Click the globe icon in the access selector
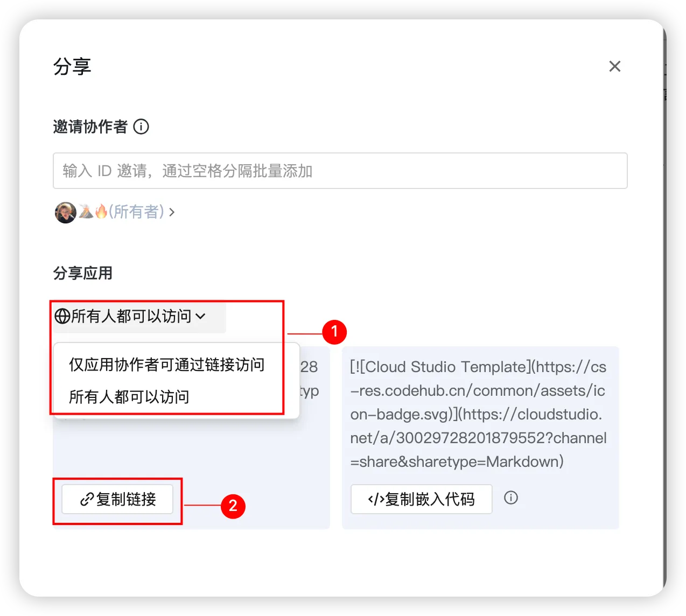 pyautogui.click(x=62, y=316)
